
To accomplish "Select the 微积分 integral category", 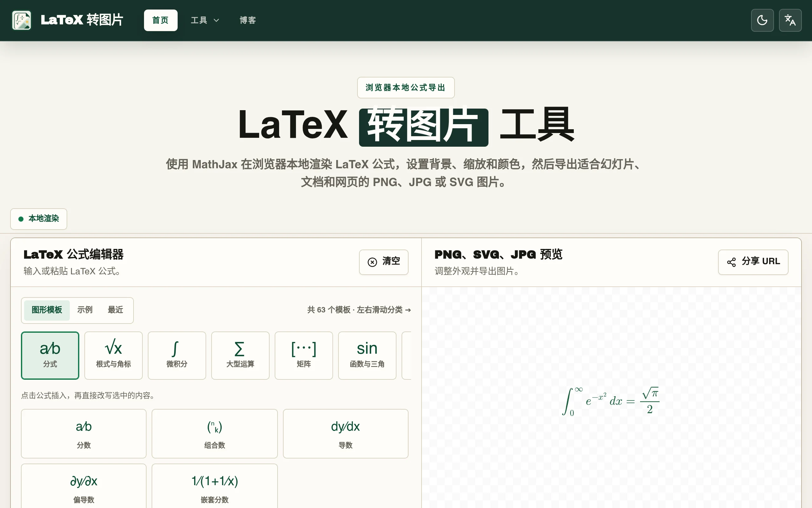I will click(x=177, y=355).
